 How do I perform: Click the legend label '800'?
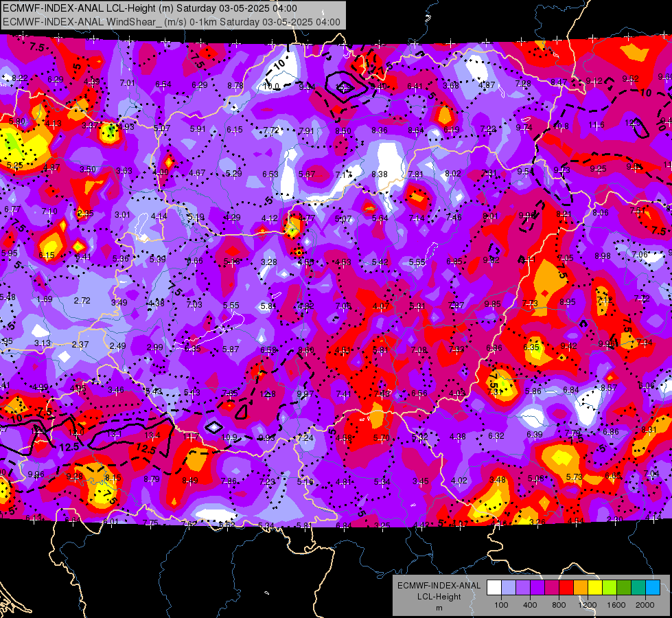559,605
